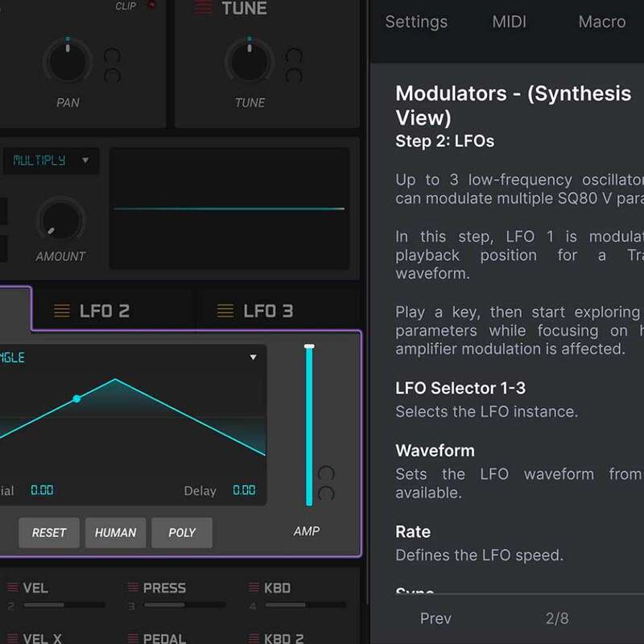Click the PRESS modulator red icon
Viewport: 644px width, 644px height.
click(x=133, y=588)
